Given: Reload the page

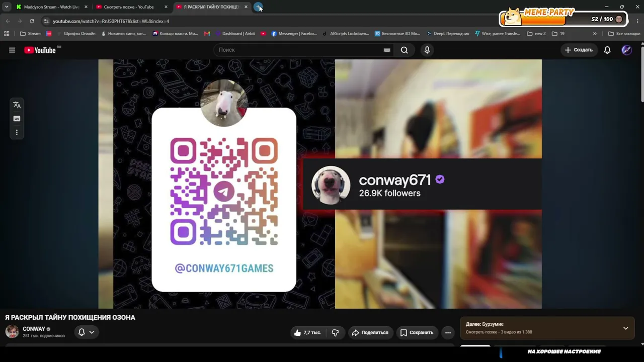Looking at the screenshot, I should click(x=32, y=21).
